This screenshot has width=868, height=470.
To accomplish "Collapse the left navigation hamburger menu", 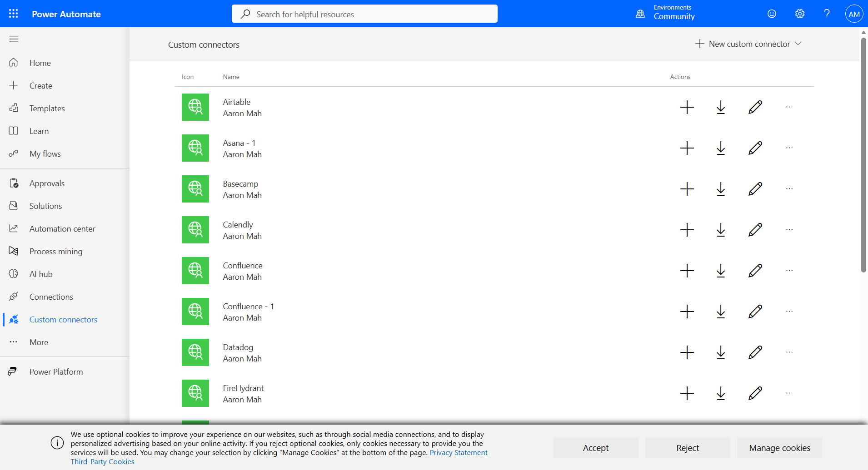I will [x=14, y=39].
